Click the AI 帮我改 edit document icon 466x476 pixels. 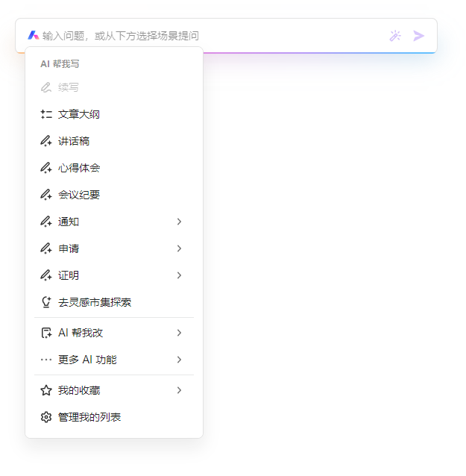tap(46, 333)
